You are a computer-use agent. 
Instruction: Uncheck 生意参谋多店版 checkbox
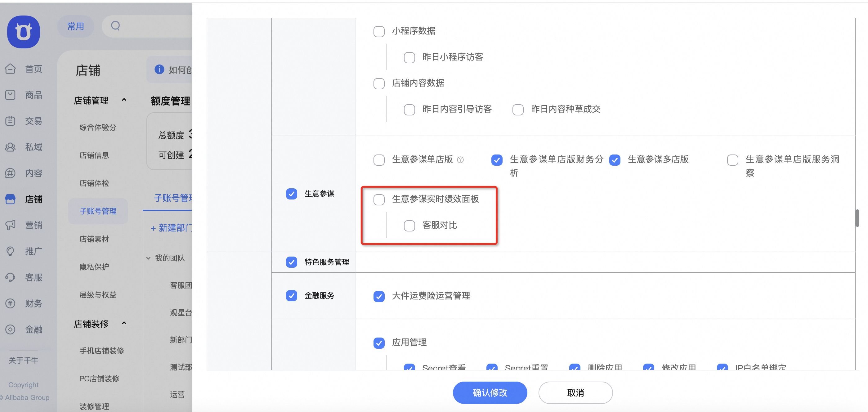tap(615, 160)
